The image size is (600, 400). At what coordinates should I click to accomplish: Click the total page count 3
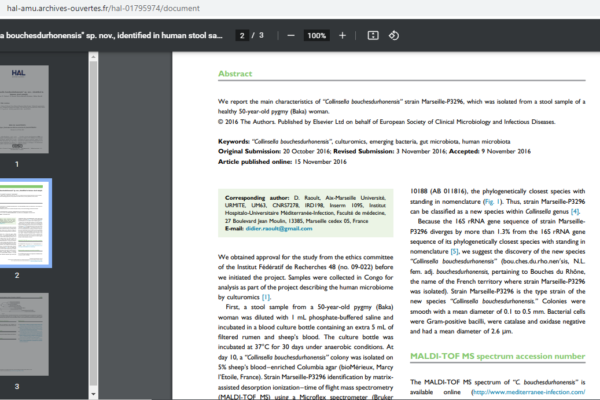(261, 36)
